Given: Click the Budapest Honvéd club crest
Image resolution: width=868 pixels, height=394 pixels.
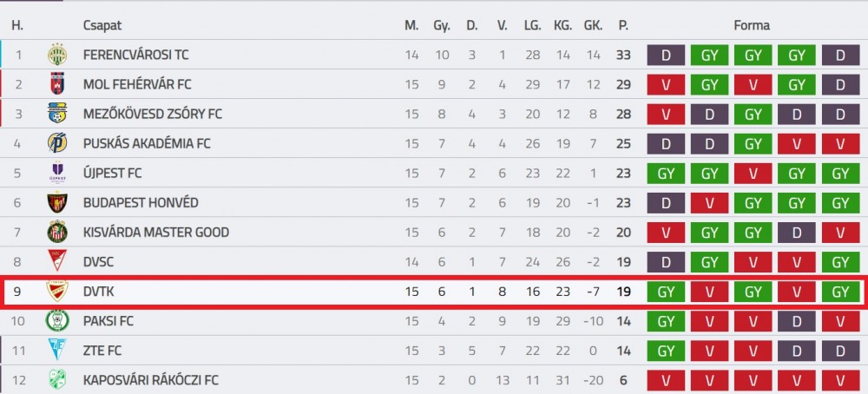Looking at the screenshot, I should pyautogui.click(x=57, y=202).
